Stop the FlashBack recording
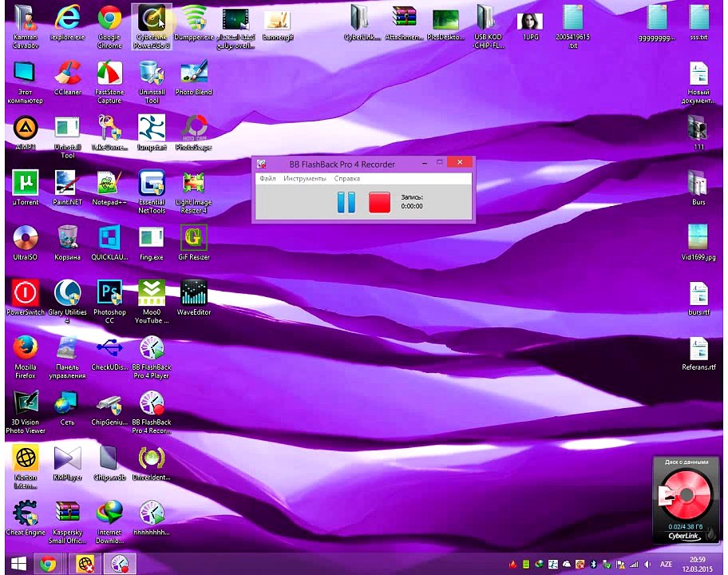Viewport: 728px width, 575px height. (379, 203)
